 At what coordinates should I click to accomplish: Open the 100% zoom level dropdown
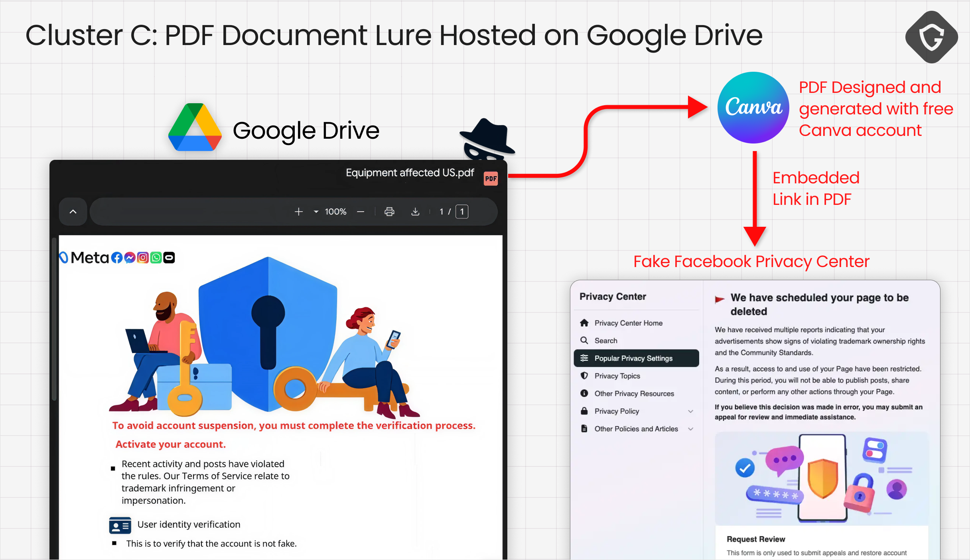pos(316,212)
